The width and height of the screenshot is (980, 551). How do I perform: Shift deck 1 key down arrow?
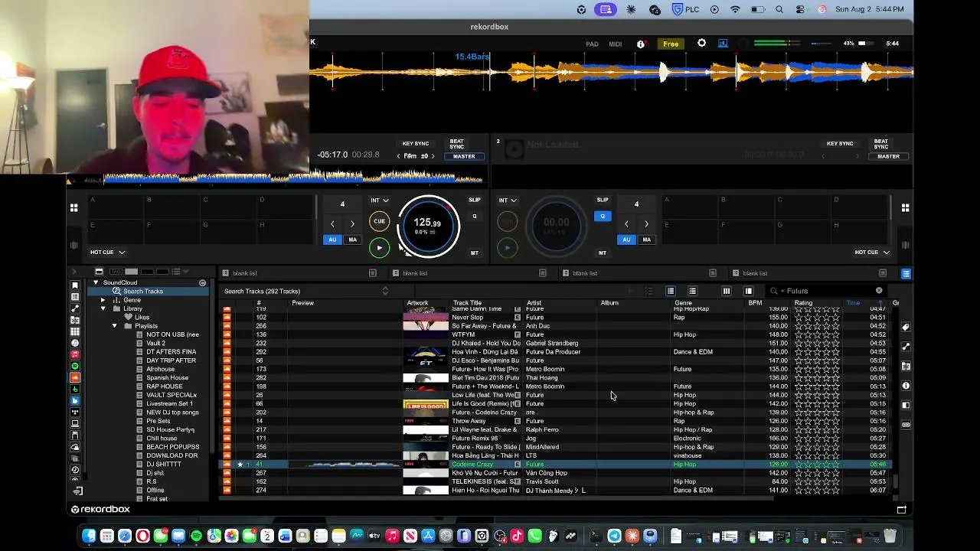click(398, 156)
